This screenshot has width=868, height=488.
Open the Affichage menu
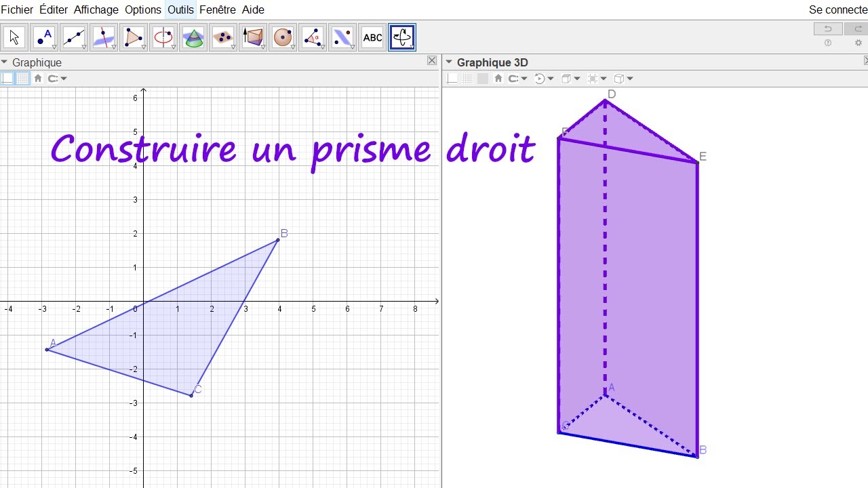(96, 9)
